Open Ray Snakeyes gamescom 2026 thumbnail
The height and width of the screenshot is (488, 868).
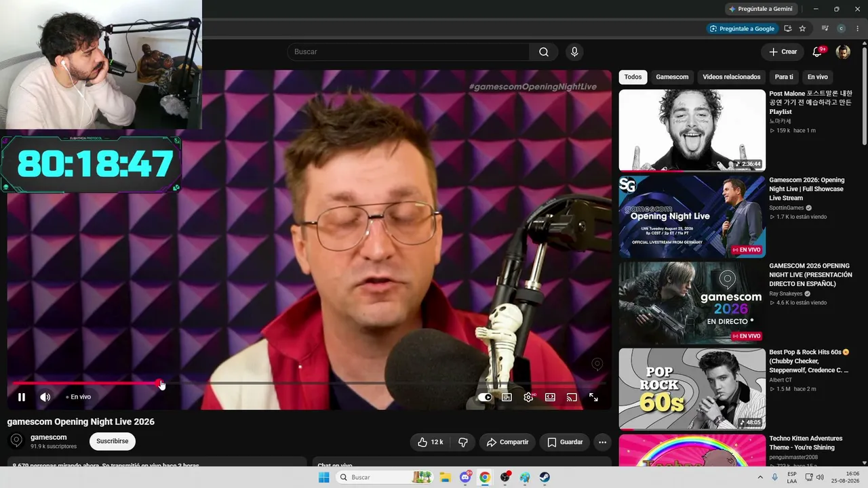click(692, 303)
